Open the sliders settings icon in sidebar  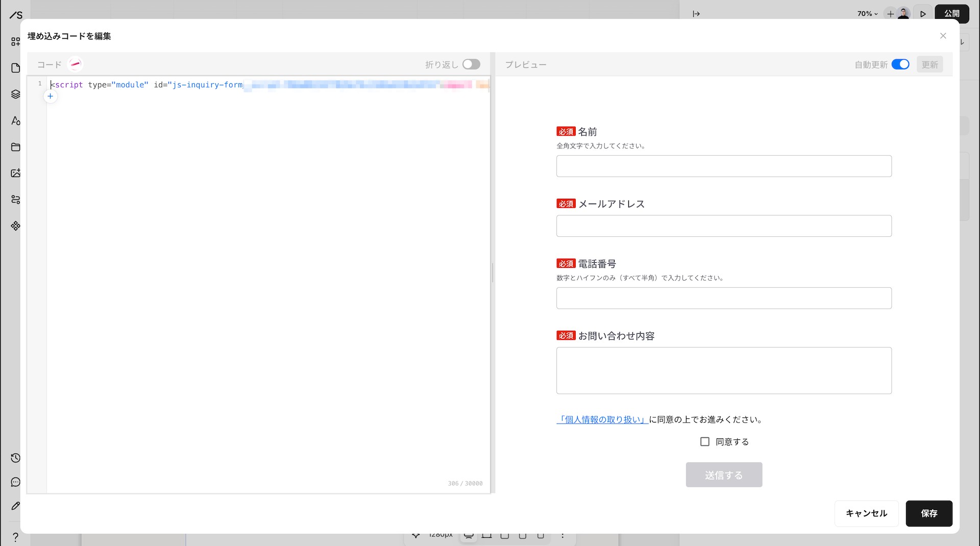tap(16, 200)
